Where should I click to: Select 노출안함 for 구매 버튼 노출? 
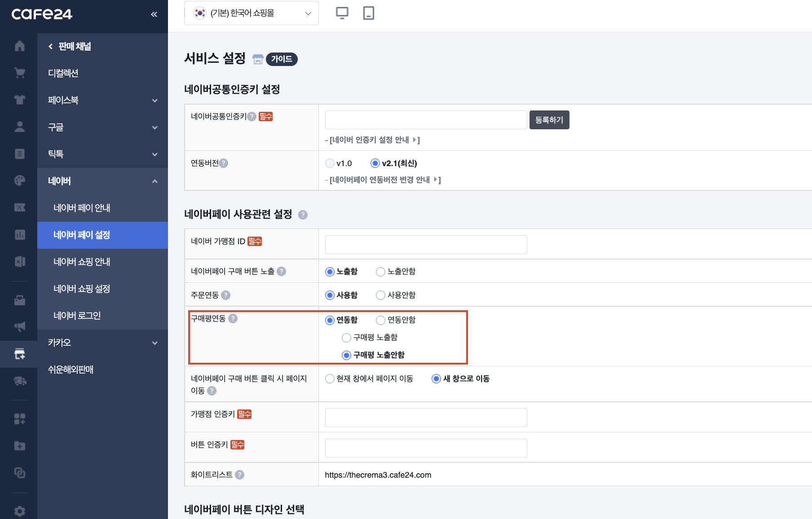pyautogui.click(x=381, y=272)
